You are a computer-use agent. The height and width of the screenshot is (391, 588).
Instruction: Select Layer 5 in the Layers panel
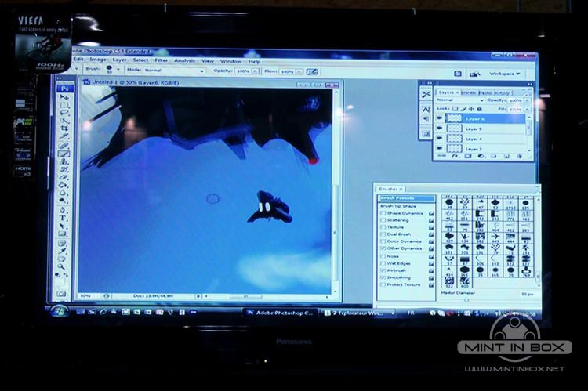(x=486, y=129)
